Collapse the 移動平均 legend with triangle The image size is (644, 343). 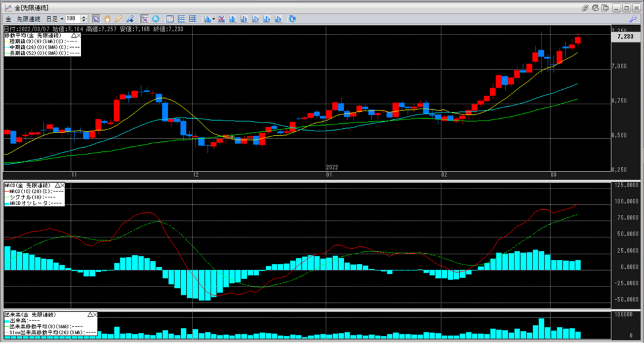[75, 36]
